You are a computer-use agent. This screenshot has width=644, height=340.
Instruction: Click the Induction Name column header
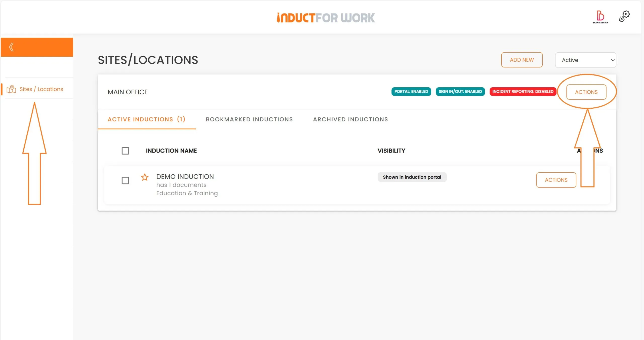(171, 151)
